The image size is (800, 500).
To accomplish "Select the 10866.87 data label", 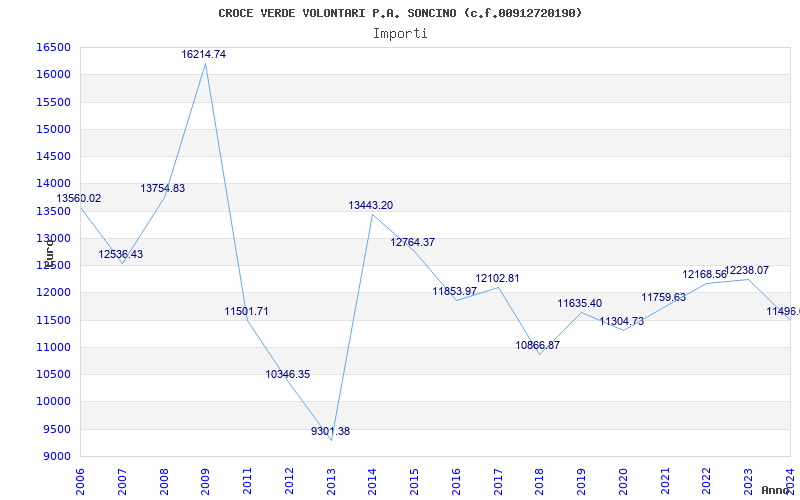I will pyautogui.click(x=538, y=345).
